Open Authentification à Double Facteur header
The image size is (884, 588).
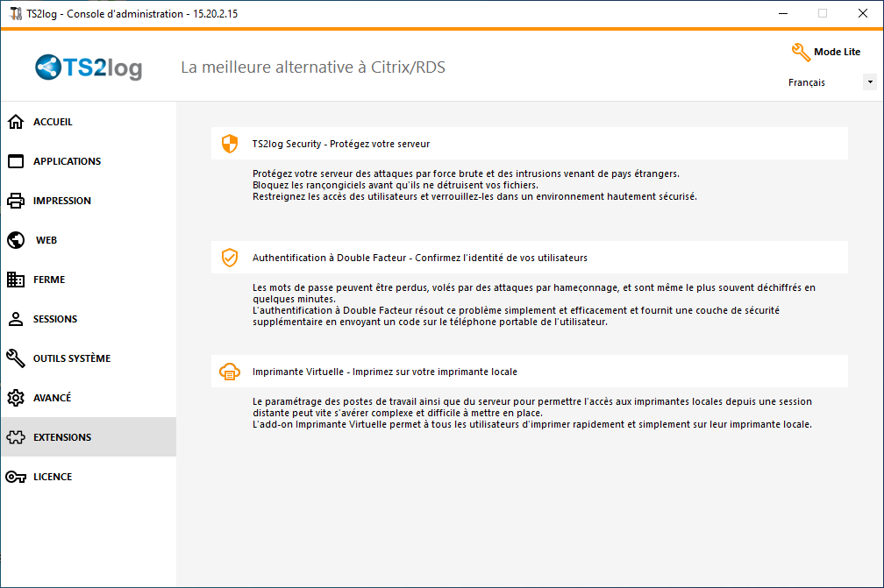(x=530, y=258)
